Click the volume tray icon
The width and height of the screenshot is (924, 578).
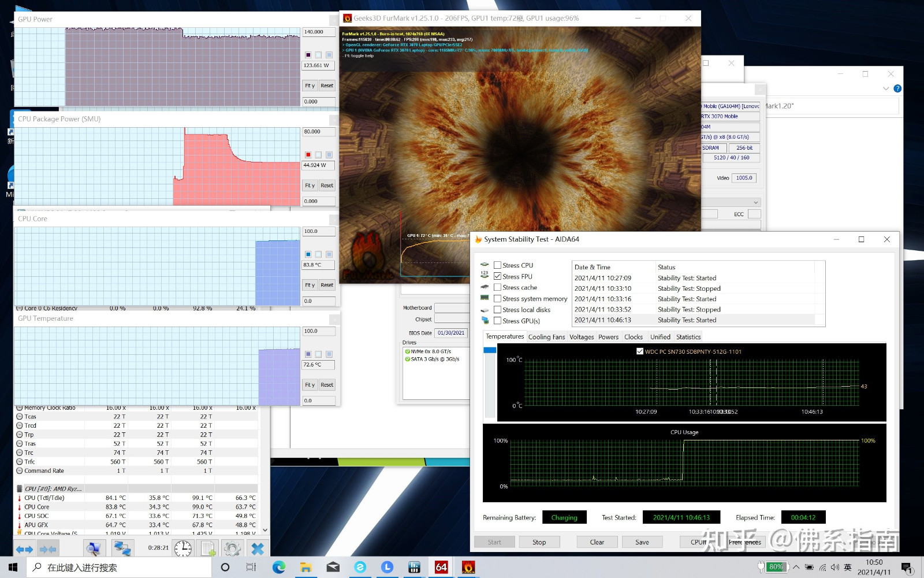834,568
